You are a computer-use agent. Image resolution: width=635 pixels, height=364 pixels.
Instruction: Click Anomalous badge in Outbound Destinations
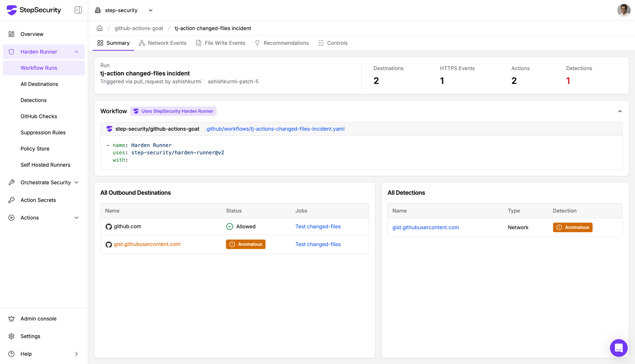tap(246, 244)
